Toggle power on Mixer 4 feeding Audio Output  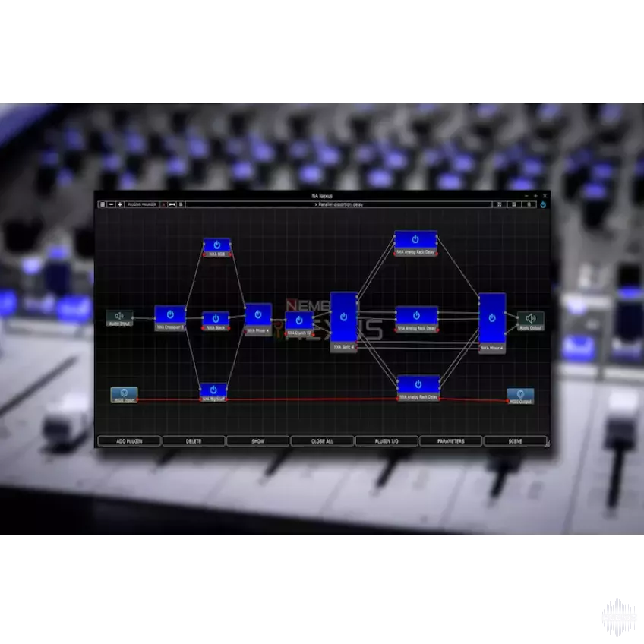tap(492, 318)
